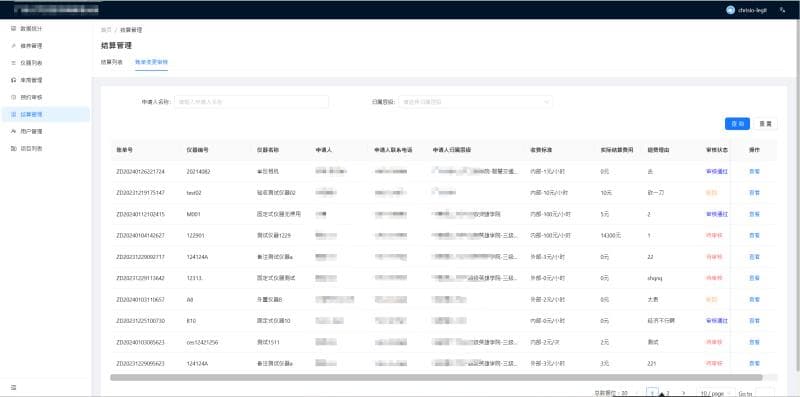
Task: Click the blue 查询 button
Action: pos(737,123)
